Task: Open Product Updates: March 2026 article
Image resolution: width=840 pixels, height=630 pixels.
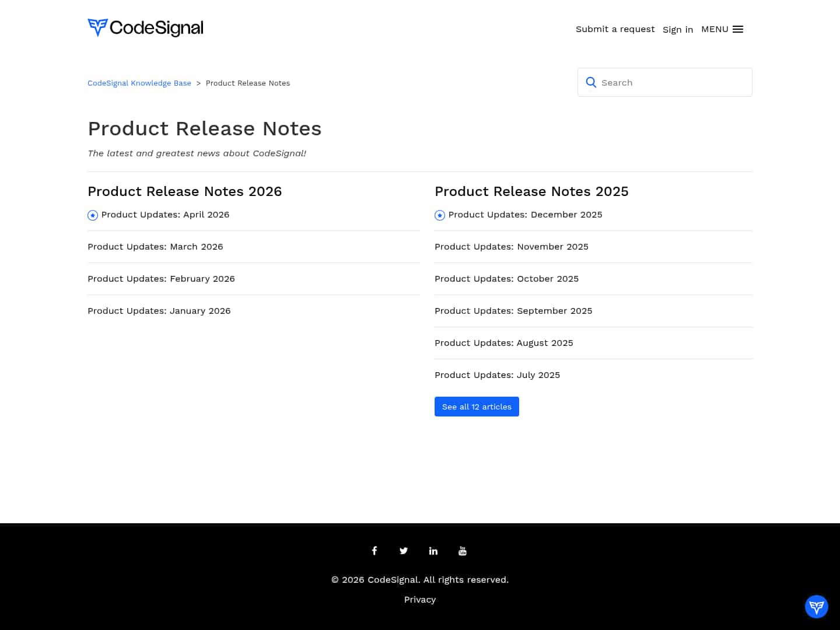Action: coord(155,247)
